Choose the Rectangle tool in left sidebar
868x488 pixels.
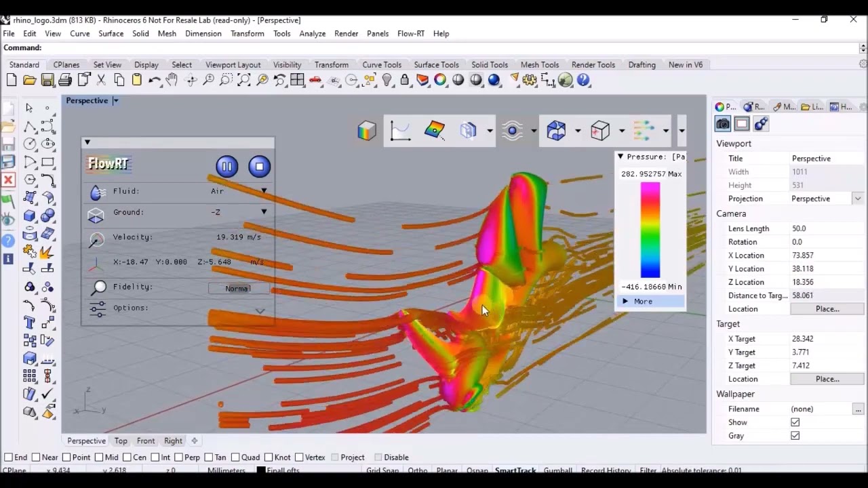click(47, 162)
